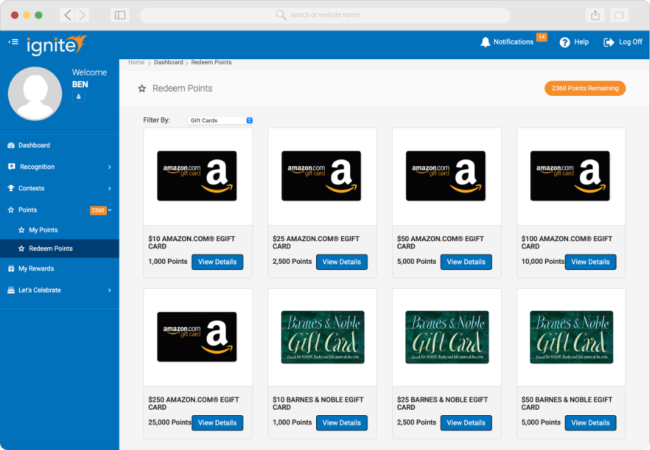Image resolution: width=650 pixels, height=450 pixels.
Task: Click the 2360 Points Remaining badge
Action: click(x=585, y=88)
